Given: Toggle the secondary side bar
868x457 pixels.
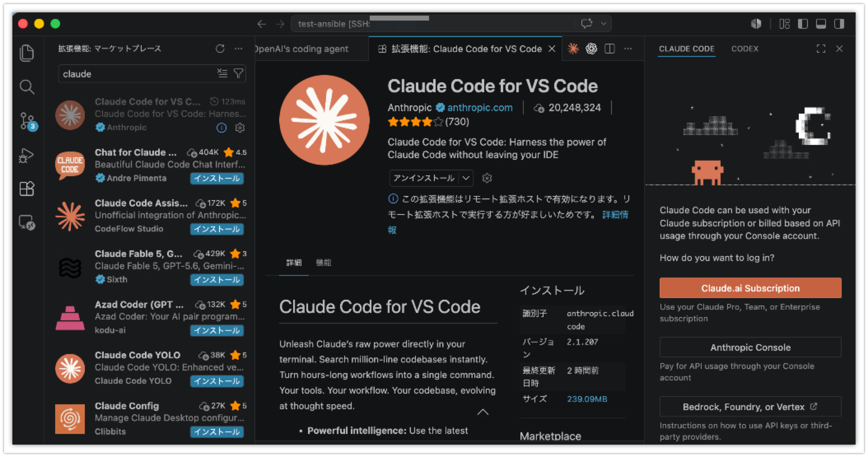Looking at the screenshot, I should pos(839,24).
